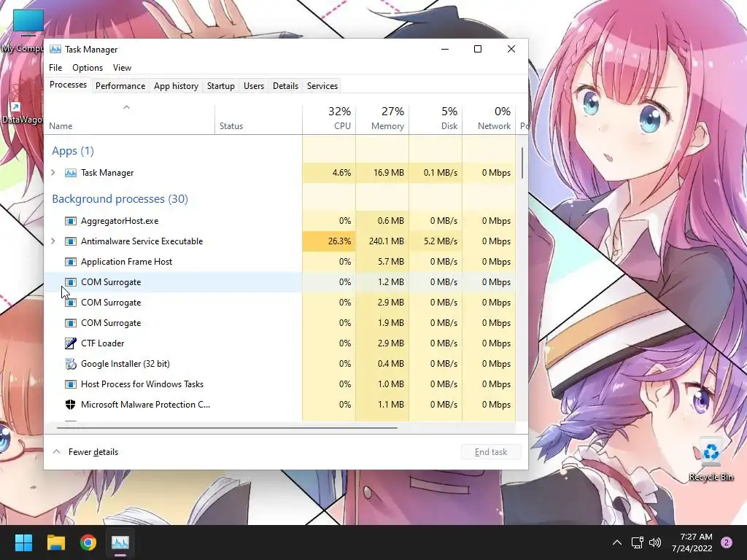Collapse view with Fewer details
747x560 pixels.
pos(85,452)
